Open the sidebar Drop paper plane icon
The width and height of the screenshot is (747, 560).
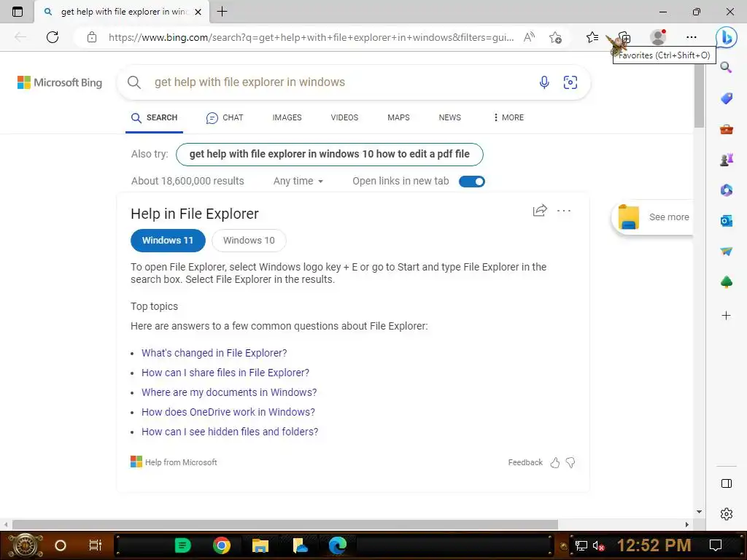pyautogui.click(x=726, y=251)
